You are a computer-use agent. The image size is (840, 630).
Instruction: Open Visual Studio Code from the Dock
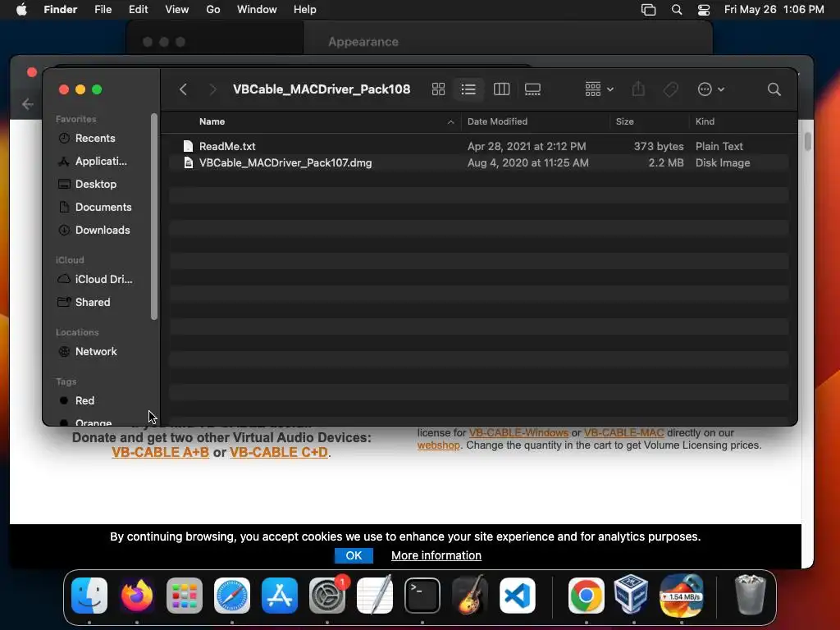point(518,596)
